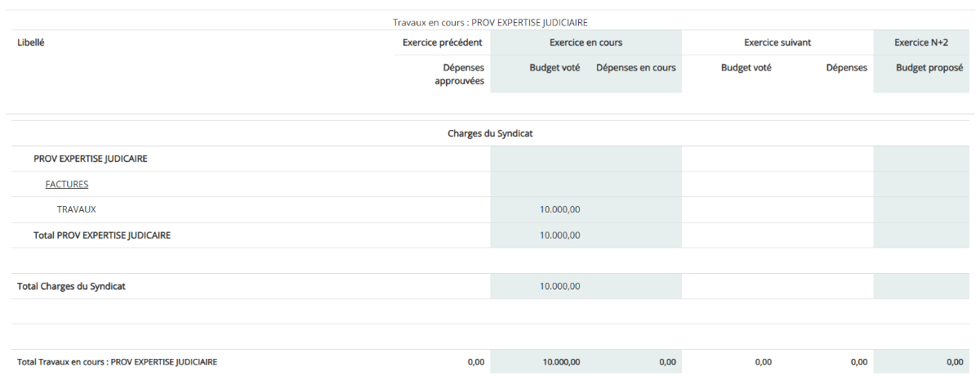Image resolution: width=980 pixels, height=381 pixels.
Task: Click the 10.000,00 amount in TRAVAUX row
Action: tap(559, 209)
